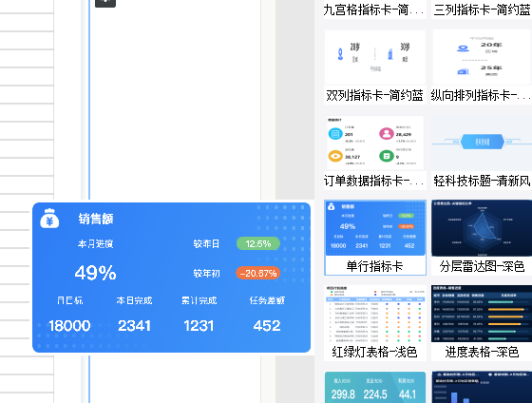Viewport: 532px width, 403px height.
Task: Click the 纵向排列指标卡 caption text
Action: click(x=481, y=95)
